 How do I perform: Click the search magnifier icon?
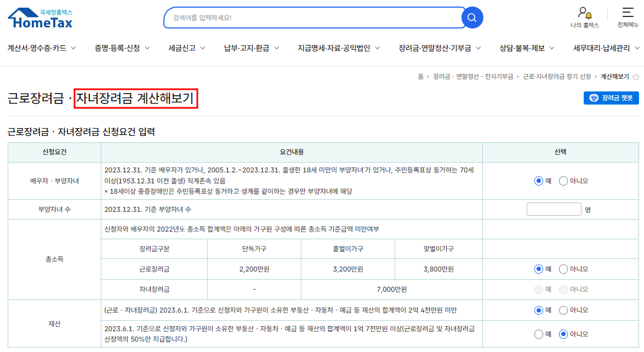[471, 17]
